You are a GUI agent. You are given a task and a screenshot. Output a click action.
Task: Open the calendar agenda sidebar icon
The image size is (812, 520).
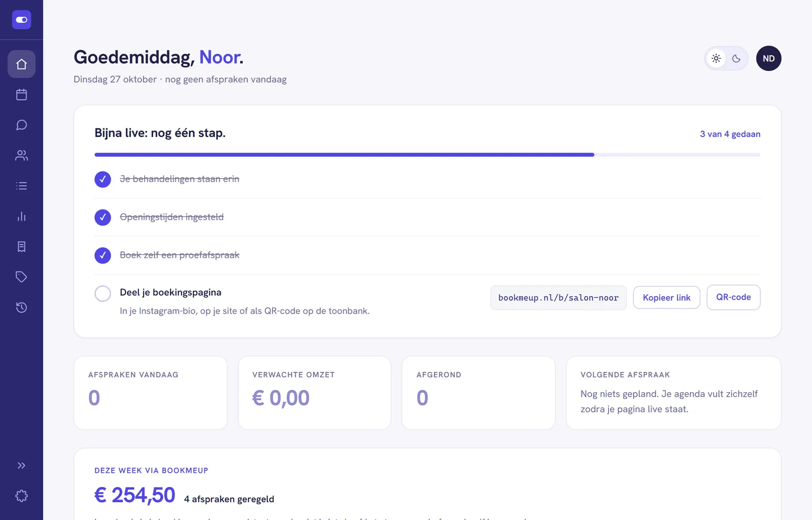click(x=21, y=94)
